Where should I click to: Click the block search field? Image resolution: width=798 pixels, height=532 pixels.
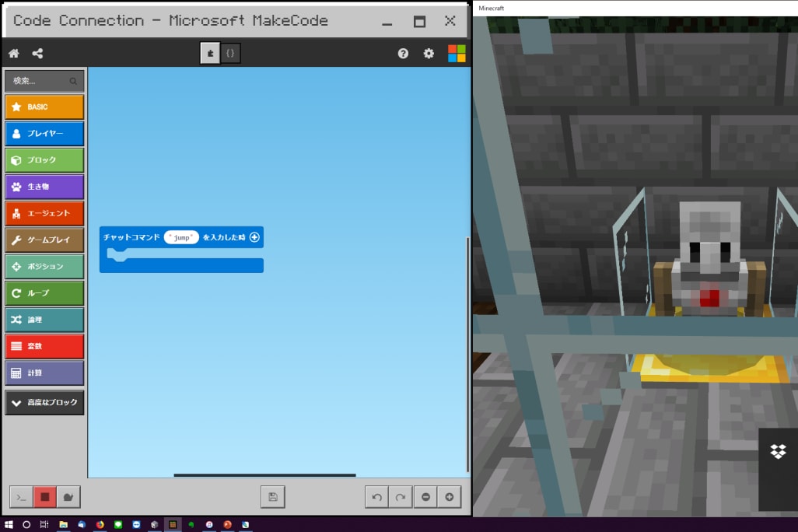[x=39, y=81]
